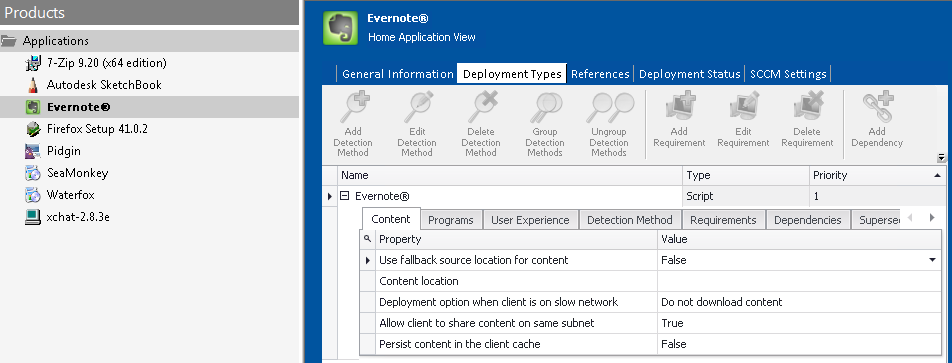
Task: Click the Edit Detection Method icon
Action: pos(416,108)
